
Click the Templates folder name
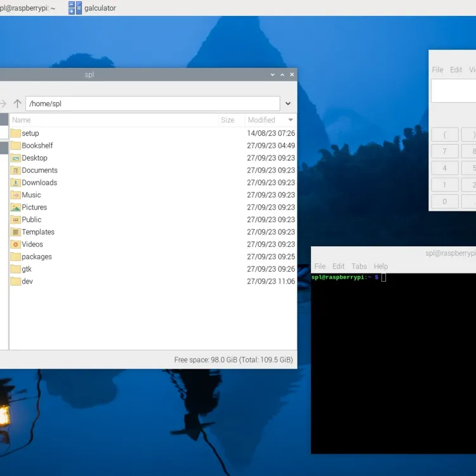(38, 232)
